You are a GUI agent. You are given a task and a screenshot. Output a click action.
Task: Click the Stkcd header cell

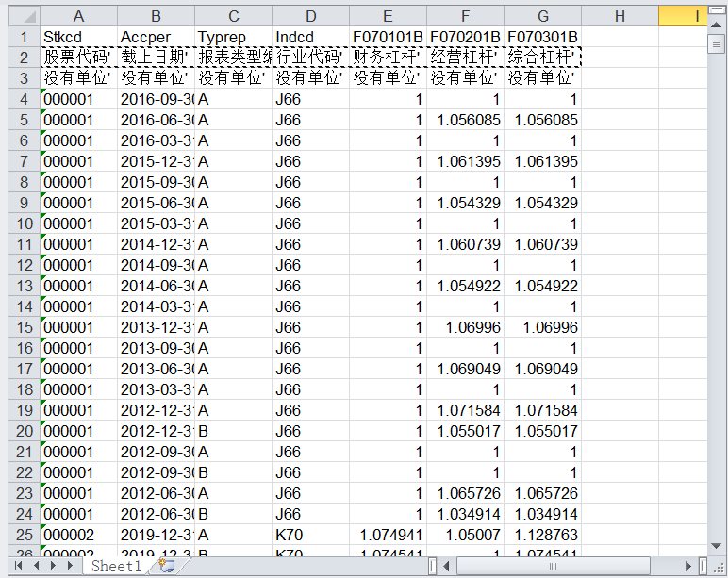(x=78, y=37)
